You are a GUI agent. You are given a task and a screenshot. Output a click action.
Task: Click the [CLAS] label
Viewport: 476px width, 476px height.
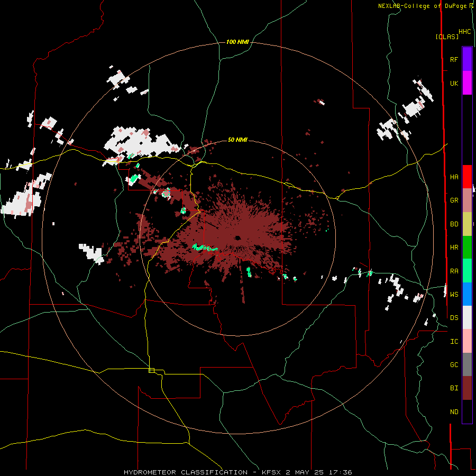(447, 36)
